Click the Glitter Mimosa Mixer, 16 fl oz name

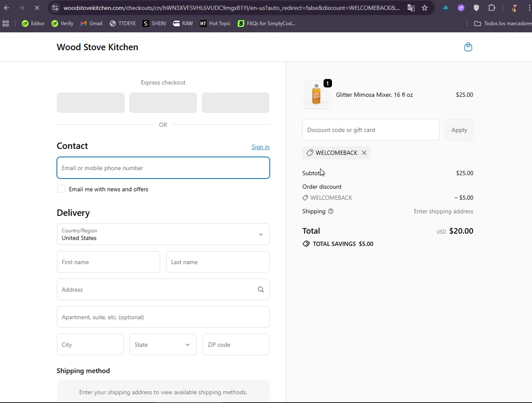(x=374, y=95)
